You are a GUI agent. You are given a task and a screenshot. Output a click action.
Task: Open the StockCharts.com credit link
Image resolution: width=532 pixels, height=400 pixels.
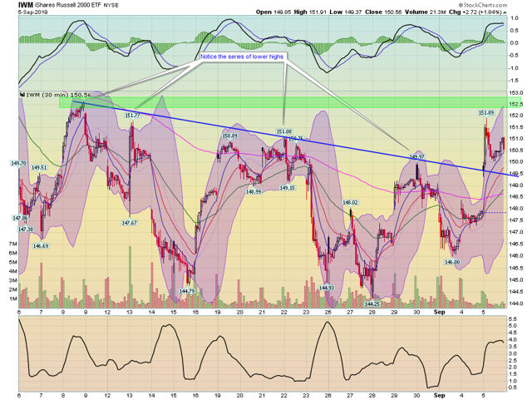click(x=482, y=5)
